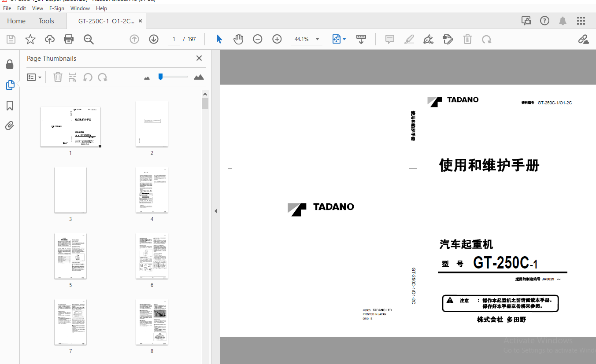The height and width of the screenshot is (364, 596).
Task: Open the E-Sign menu
Action: coord(57,8)
